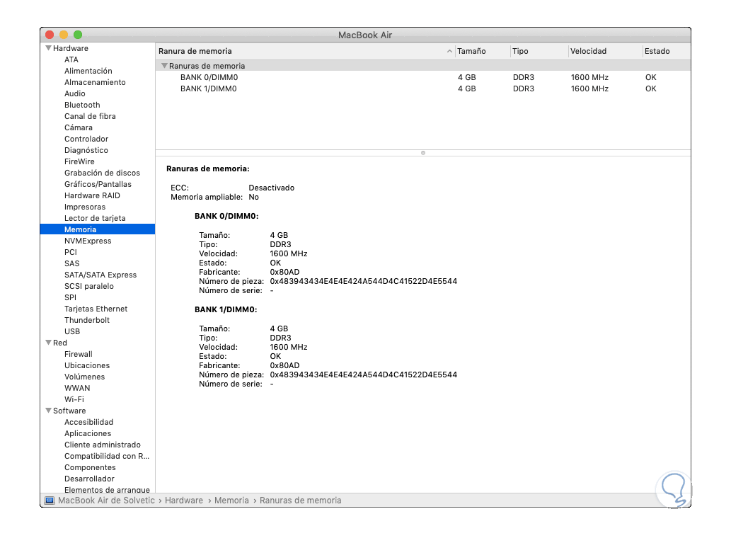
Task: Select Thunderbolt in the sidebar
Action: [x=87, y=320]
